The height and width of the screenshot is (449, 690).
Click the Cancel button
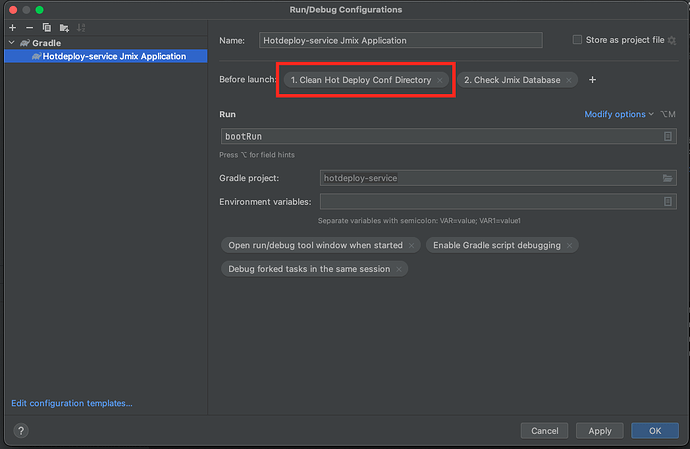click(x=544, y=431)
